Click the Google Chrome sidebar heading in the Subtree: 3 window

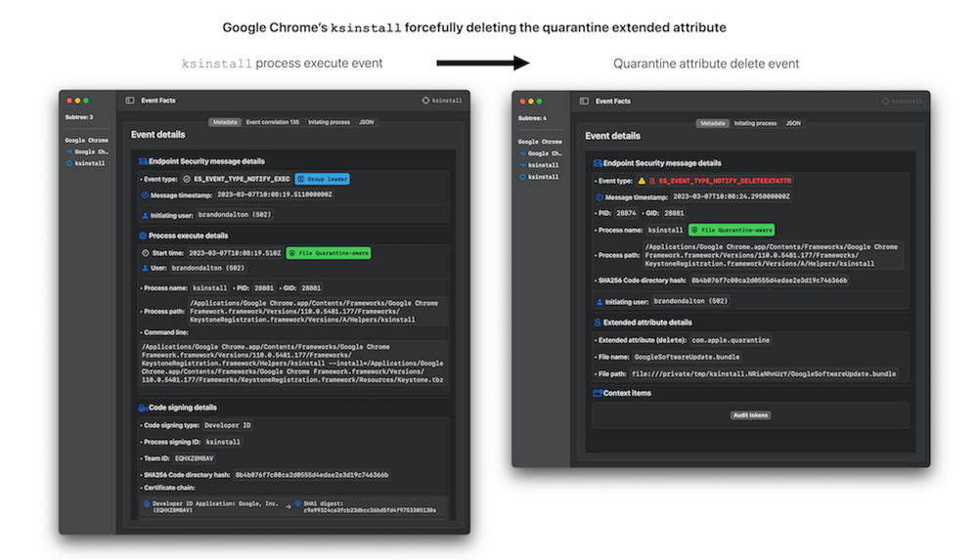click(86, 141)
